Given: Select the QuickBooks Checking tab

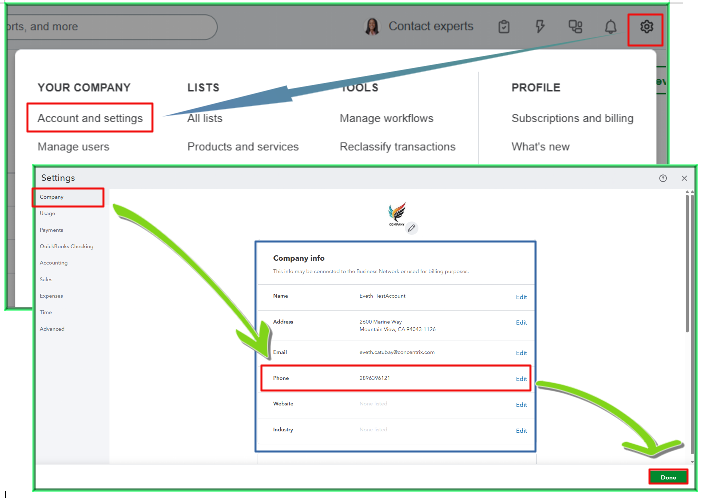Looking at the screenshot, I should pyautogui.click(x=66, y=246).
